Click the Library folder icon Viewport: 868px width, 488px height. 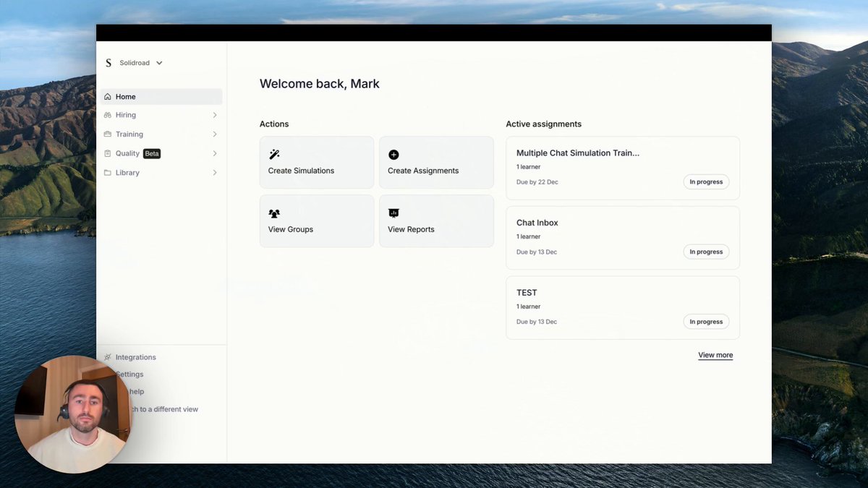(108, 173)
